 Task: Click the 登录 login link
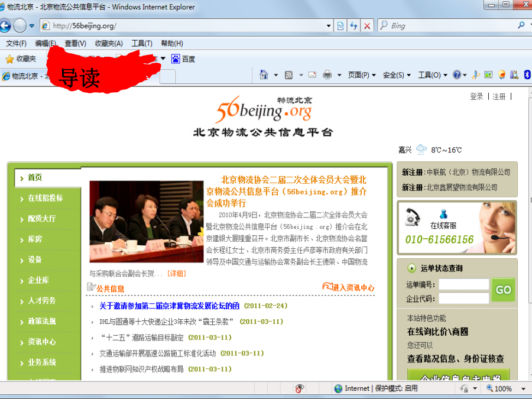tap(476, 97)
